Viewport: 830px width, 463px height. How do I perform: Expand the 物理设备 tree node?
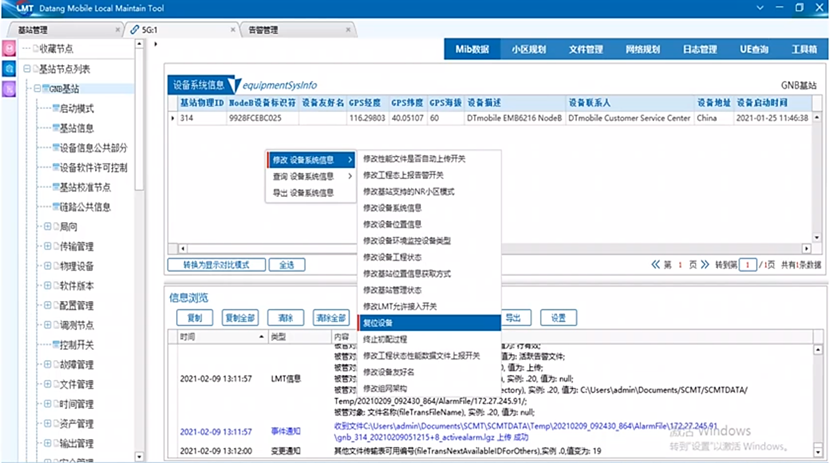point(47,266)
